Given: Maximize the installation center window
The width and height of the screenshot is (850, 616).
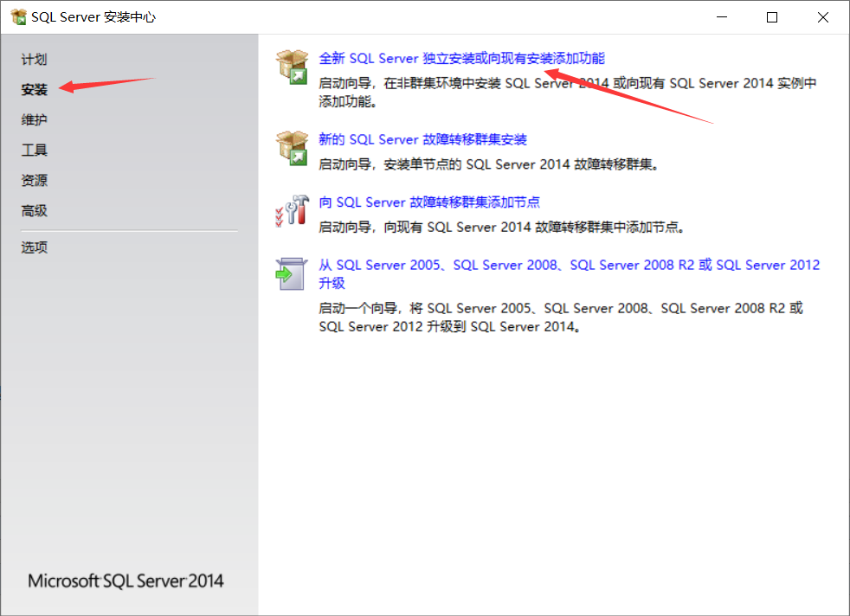Looking at the screenshot, I should coord(772,17).
